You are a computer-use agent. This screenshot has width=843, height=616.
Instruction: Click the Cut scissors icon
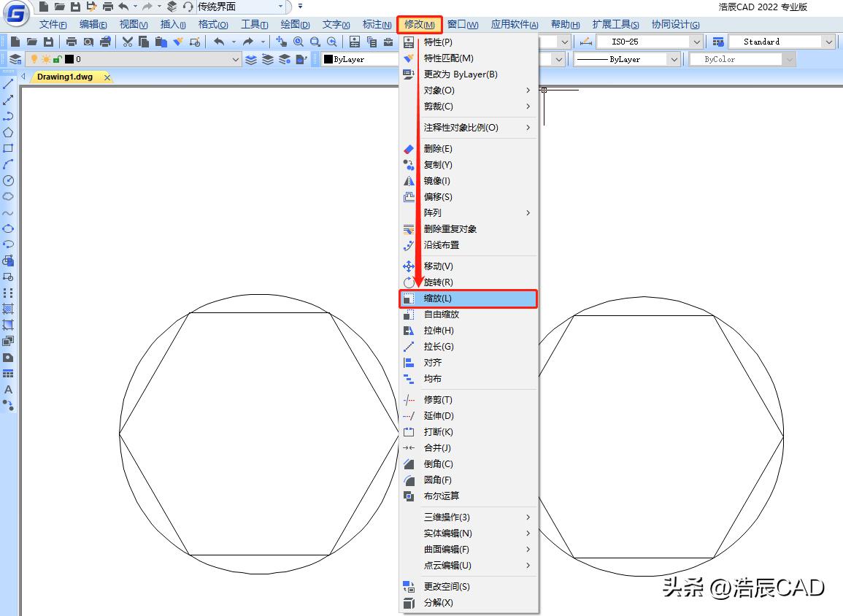click(x=127, y=42)
